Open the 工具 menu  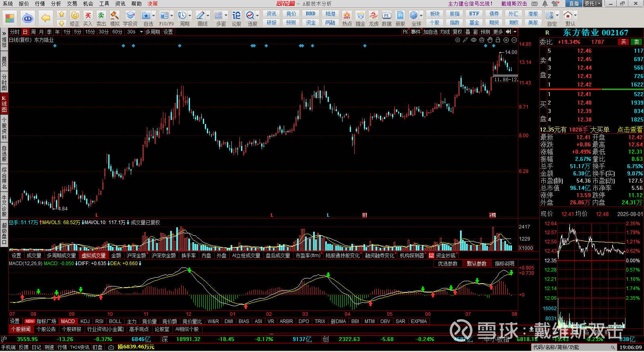click(x=104, y=4)
